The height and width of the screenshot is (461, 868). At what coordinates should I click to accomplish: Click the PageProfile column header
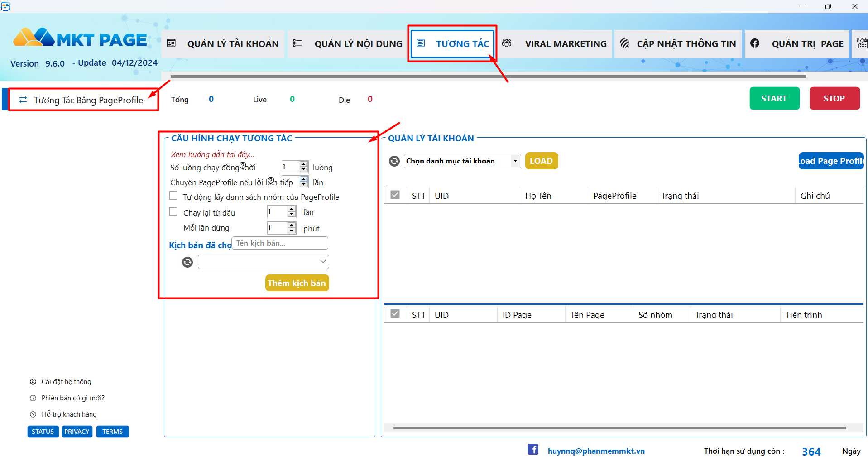click(621, 196)
